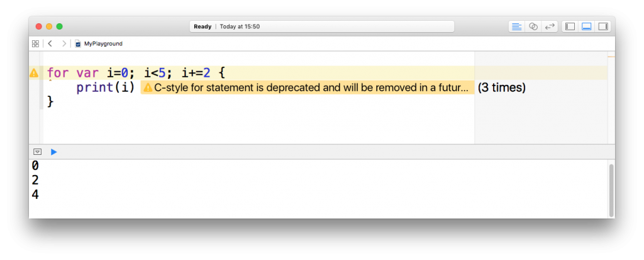Click the zoom green window button
Image resolution: width=644 pixels, height=260 pixels.
point(60,26)
